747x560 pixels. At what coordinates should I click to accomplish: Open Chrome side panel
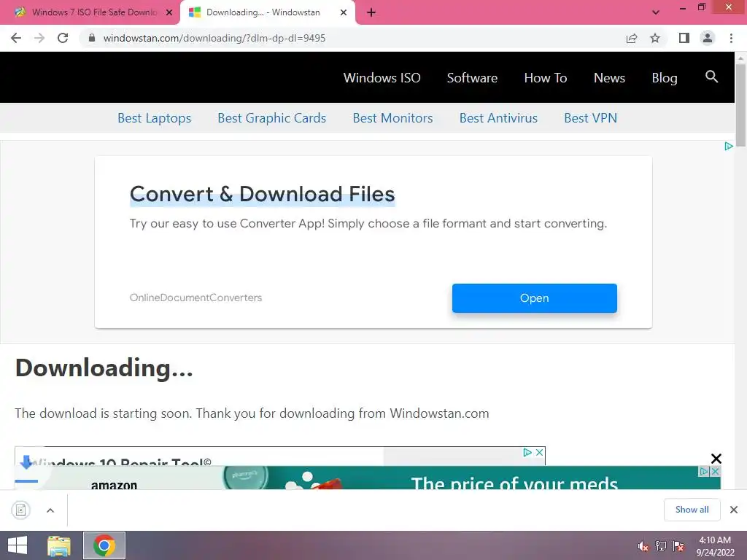[684, 38]
